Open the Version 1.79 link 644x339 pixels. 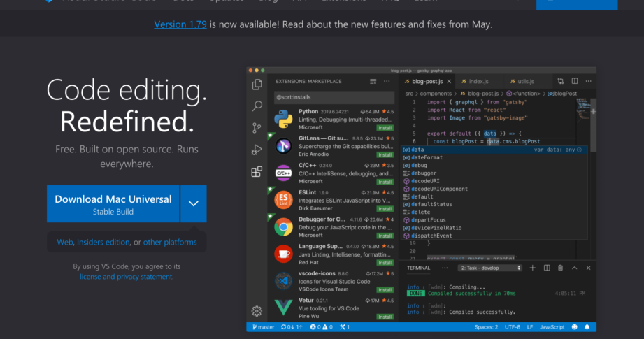pyautogui.click(x=180, y=24)
